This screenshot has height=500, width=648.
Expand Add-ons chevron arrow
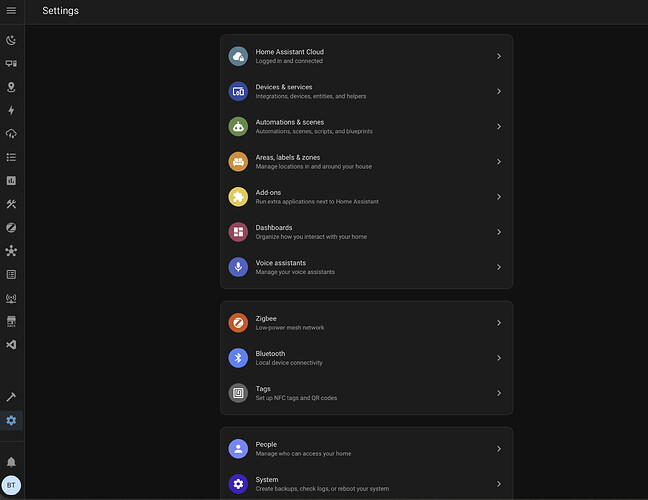499,197
